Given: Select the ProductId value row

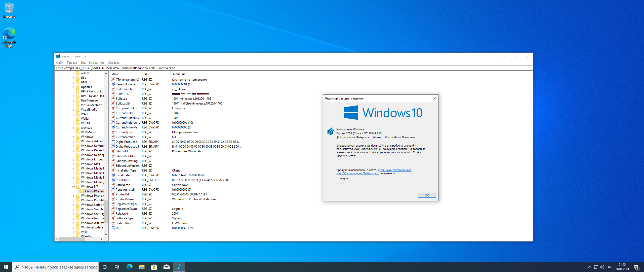Looking at the screenshot, I should [176, 194].
